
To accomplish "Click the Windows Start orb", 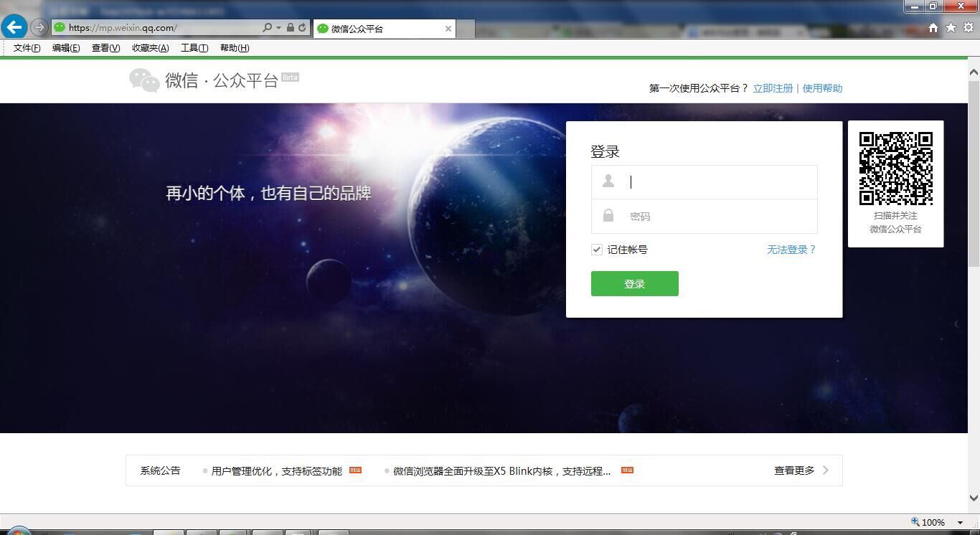I will 18,531.
